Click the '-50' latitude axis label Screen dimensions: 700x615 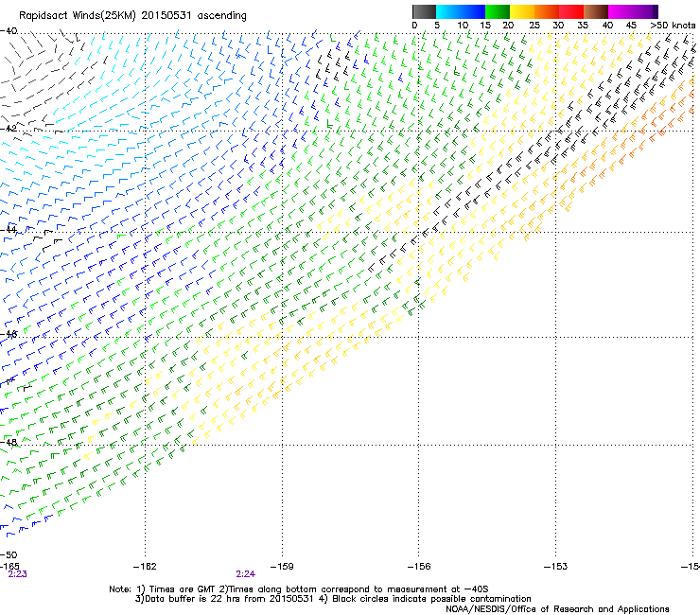pyautogui.click(x=9, y=555)
